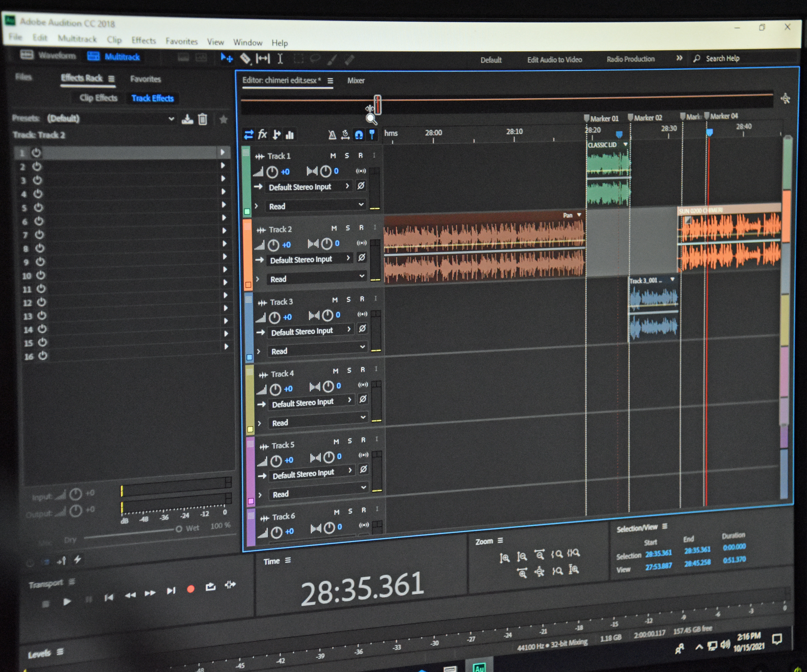Switch to the Mixer tab
This screenshot has height=672, width=807.
point(355,81)
